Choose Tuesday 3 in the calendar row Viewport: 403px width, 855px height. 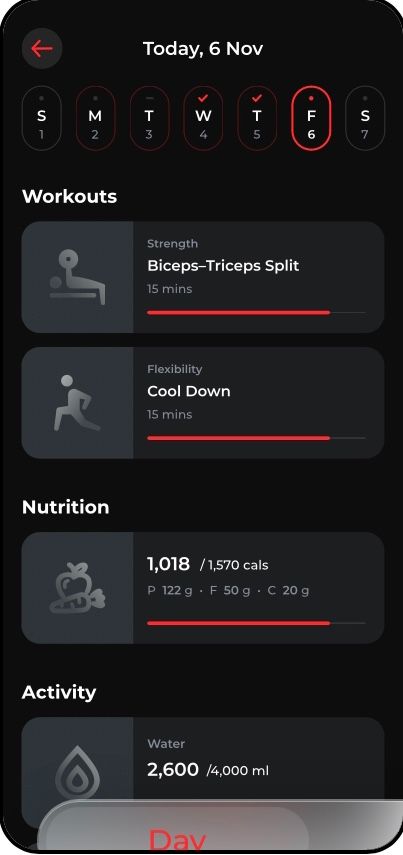(x=149, y=118)
